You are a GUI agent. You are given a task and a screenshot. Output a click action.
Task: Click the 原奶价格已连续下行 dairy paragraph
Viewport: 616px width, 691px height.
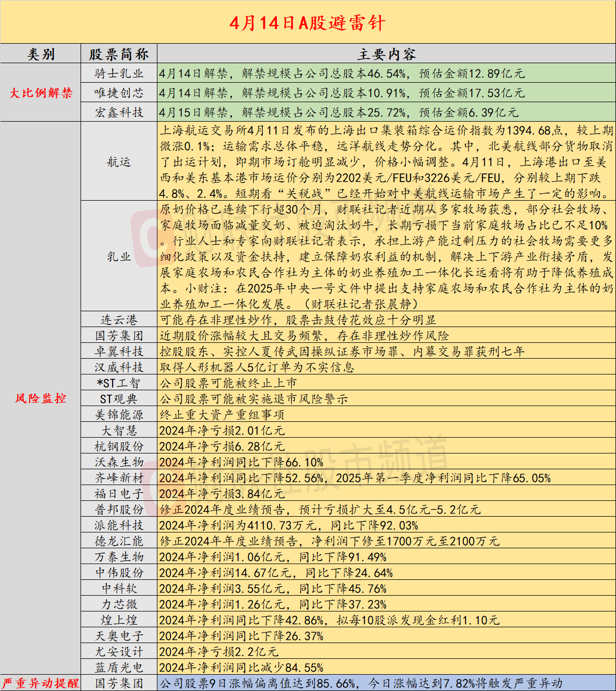click(x=386, y=256)
